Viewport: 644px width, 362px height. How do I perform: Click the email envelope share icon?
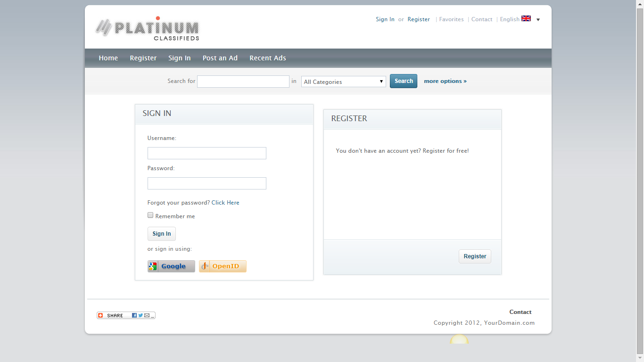147,315
